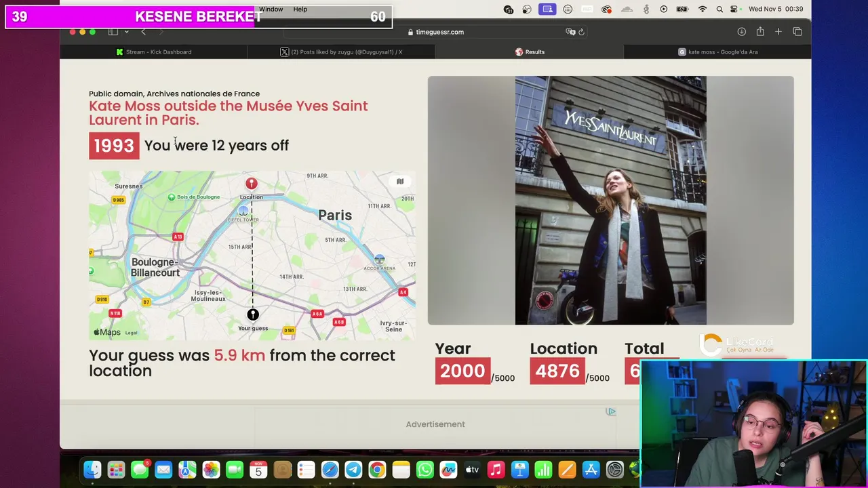Viewport: 868px width, 488px height.
Task: Open Photos app from dock
Action: [211, 469]
